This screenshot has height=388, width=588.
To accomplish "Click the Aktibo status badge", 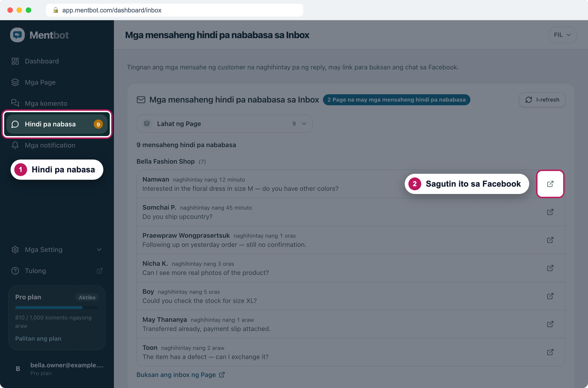I will [87, 297].
